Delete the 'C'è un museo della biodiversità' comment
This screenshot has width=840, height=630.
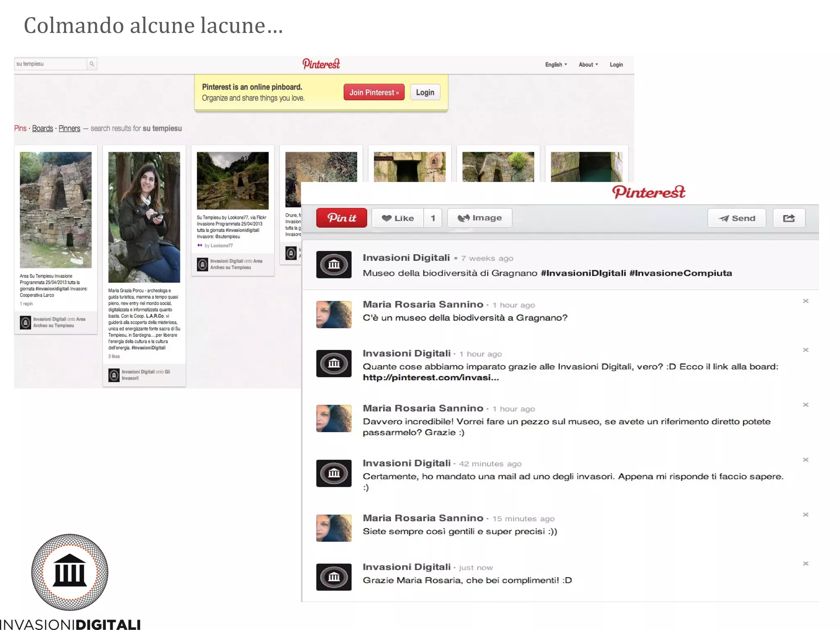click(806, 301)
